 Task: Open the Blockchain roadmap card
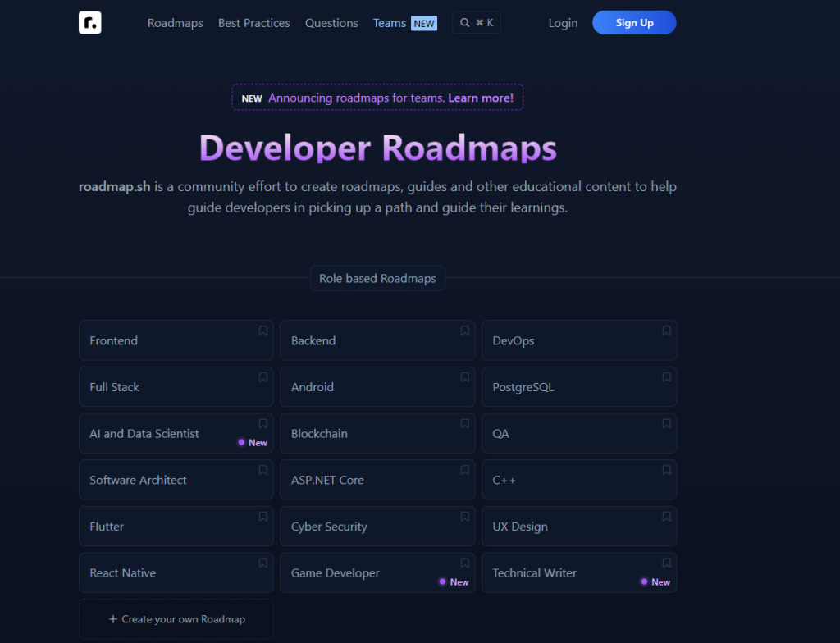pos(377,434)
